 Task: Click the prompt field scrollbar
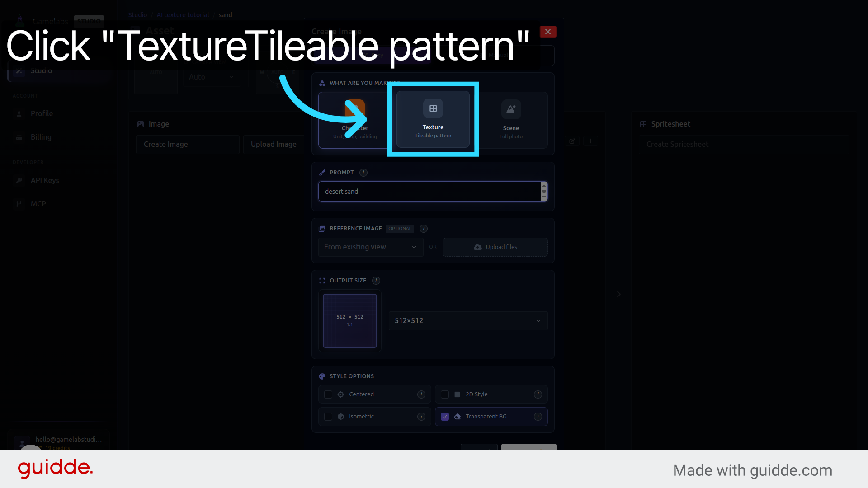(544, 192)
